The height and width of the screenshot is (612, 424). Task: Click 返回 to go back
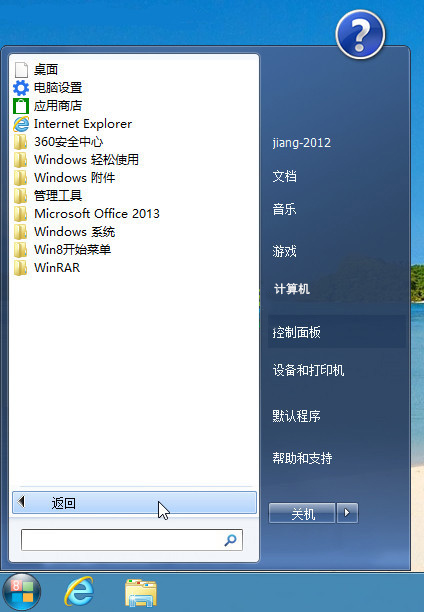134,502
